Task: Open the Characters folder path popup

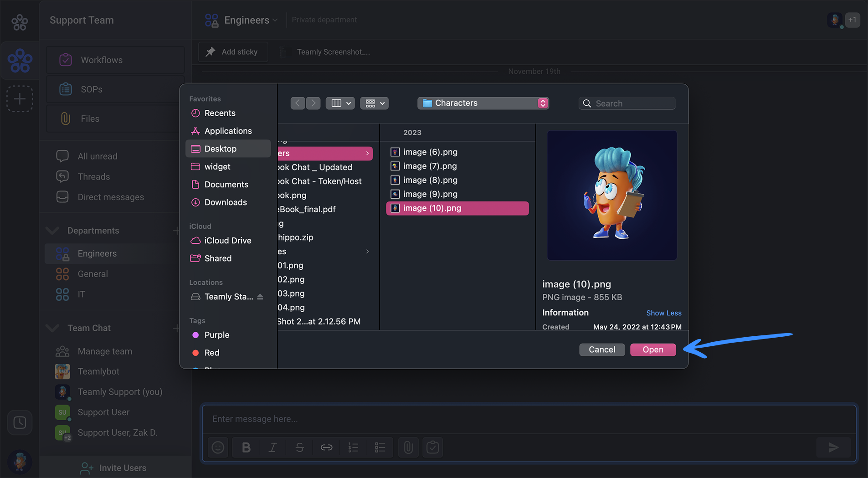Action: [483, 103]
